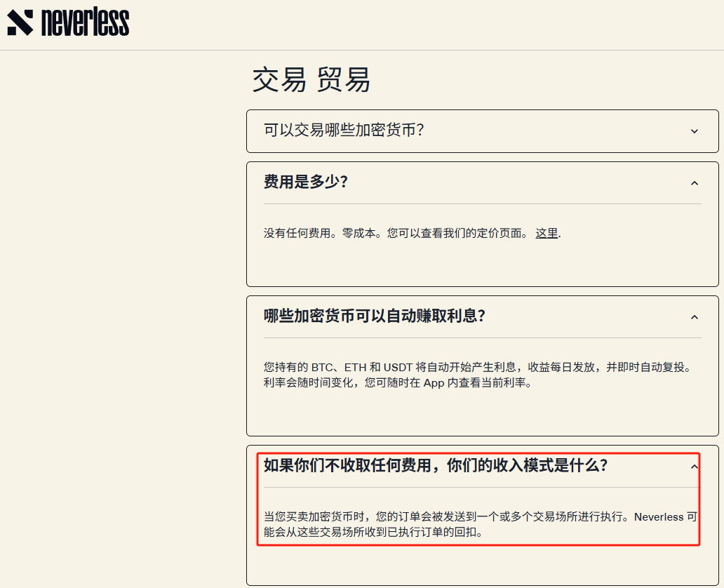Click the 当您买卖加密货币时 revenue paragraph
Screen dimensions: 724x588
[x=480, y=524]
